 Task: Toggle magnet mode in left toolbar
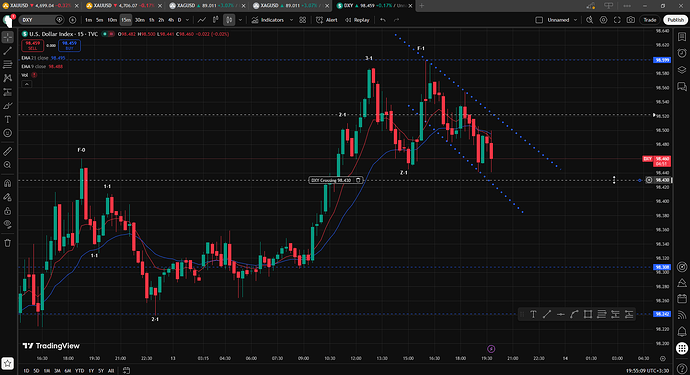pyautogui.click(x=7, y=183)
